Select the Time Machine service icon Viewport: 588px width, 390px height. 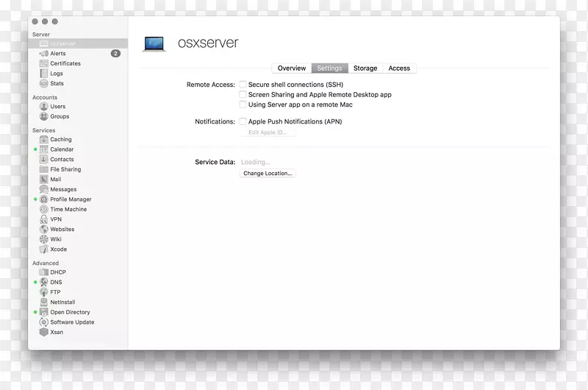coord(44,210)
